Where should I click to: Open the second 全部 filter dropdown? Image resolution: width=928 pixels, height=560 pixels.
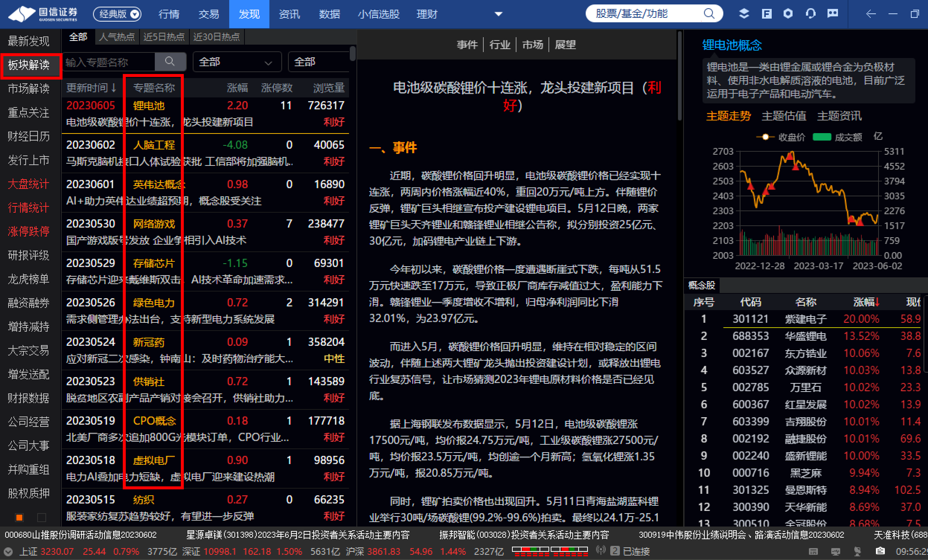(319, 62)
